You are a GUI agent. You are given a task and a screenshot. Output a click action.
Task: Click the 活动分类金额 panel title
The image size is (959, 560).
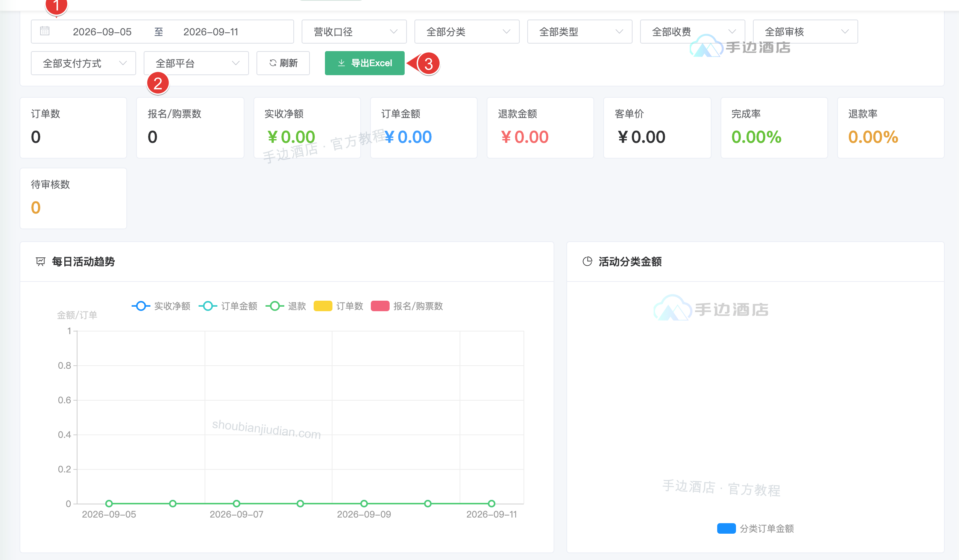click(630, 262)
